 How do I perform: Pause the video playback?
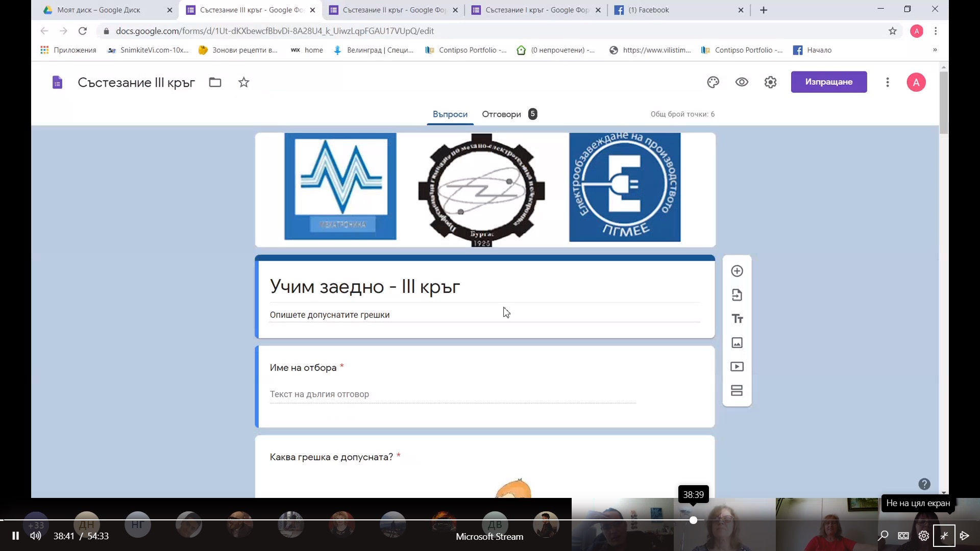15,536
